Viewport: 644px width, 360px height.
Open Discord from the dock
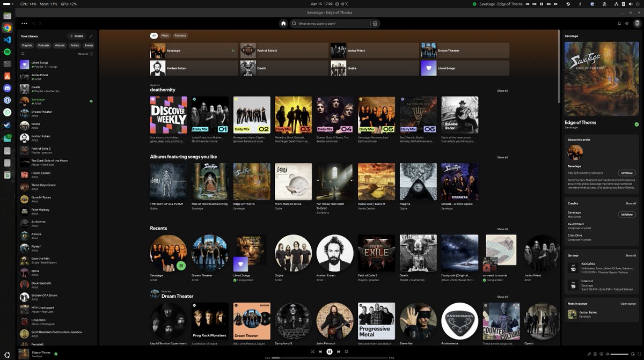pos(8,88)
